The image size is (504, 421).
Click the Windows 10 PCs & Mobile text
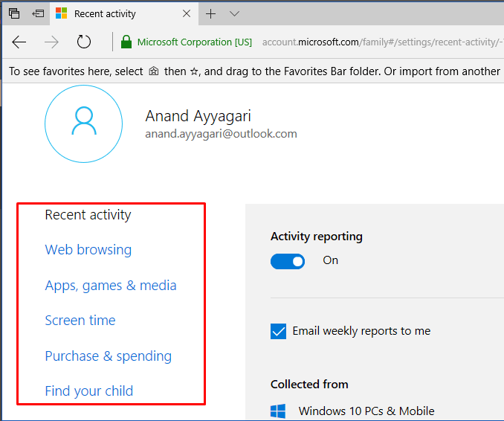point(366,411)
